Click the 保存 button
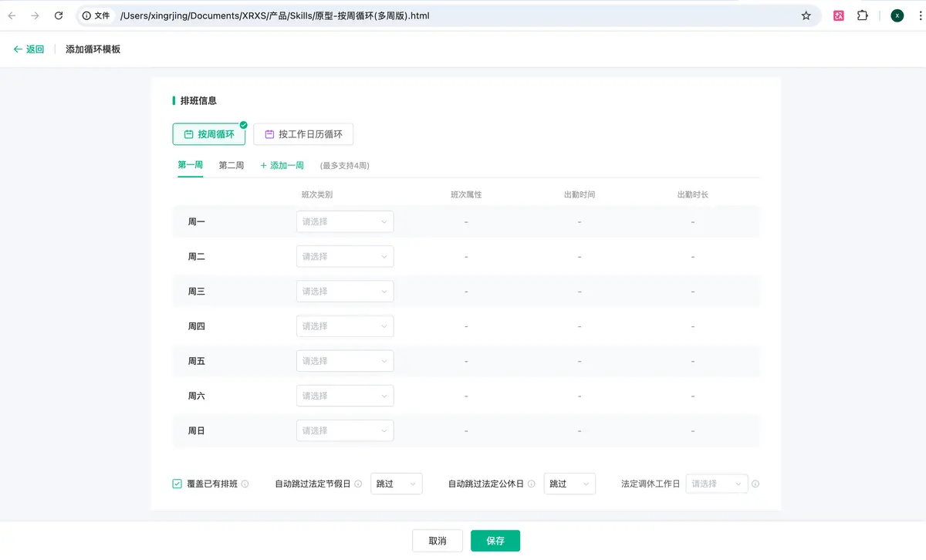This screenshot has height=560, width=926. 495,541
